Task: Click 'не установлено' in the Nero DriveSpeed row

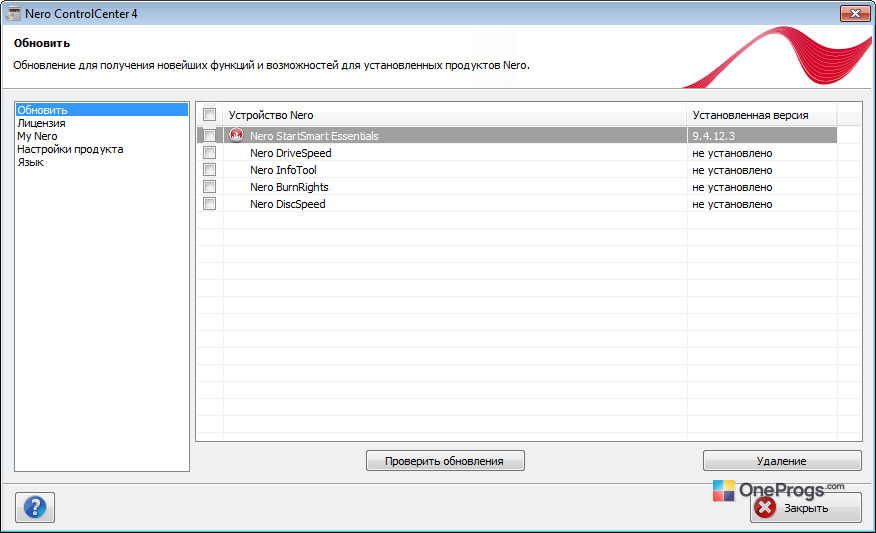Action: pyautogui.click(x=732, y=153)
